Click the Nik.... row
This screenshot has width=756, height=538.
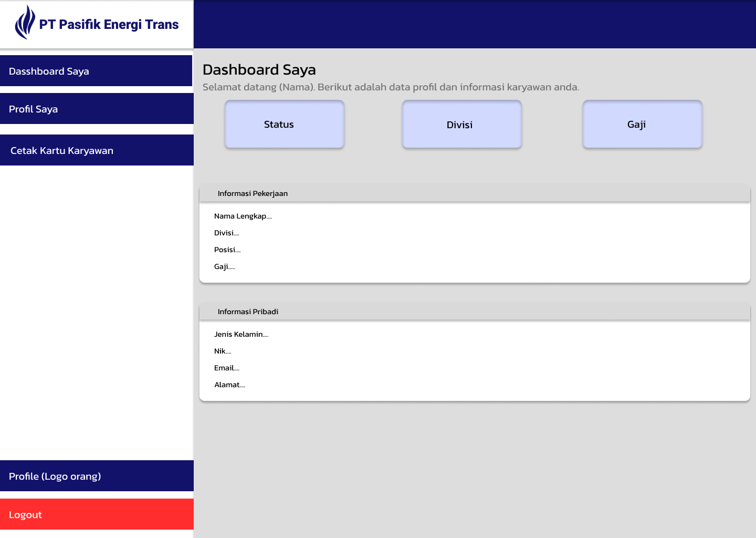[x=223, y=351]
